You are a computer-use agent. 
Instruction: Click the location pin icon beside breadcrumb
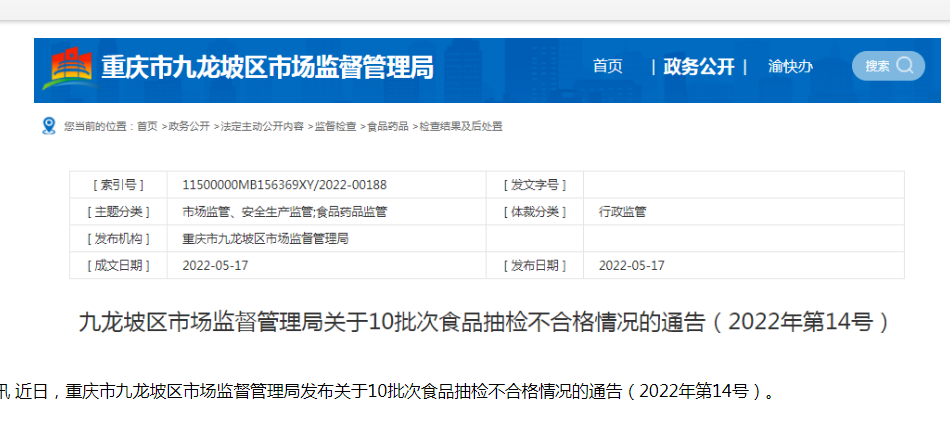pyautogui.click(x=49, y=126)
